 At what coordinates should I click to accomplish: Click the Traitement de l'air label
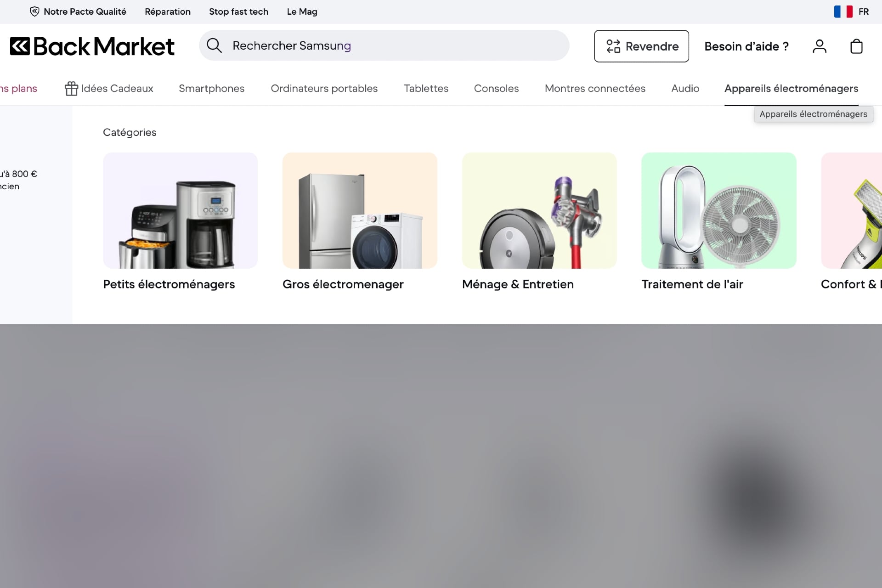pyautogui.click(x=692, y=284)
